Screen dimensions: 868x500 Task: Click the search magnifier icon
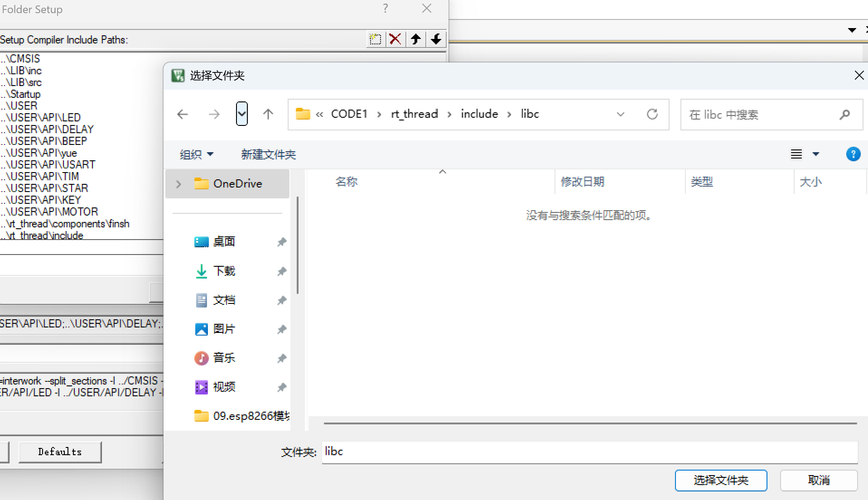click(x=844, y=115)
